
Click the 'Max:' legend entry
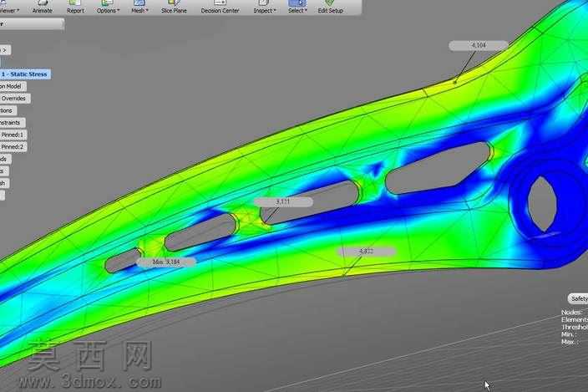(x=570, y=342)
